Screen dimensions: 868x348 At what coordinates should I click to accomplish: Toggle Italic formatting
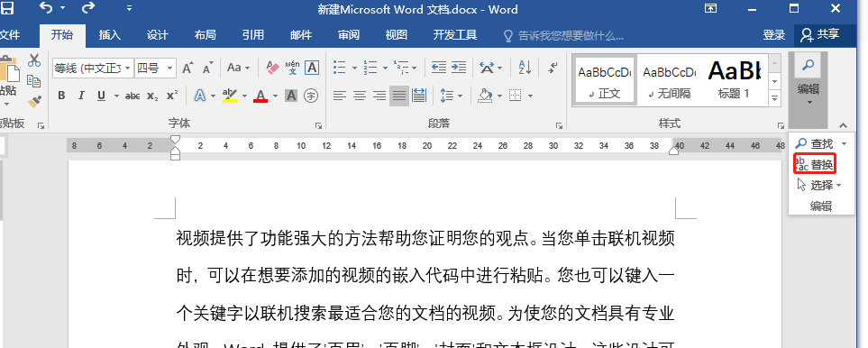click(x=81, y=96)
